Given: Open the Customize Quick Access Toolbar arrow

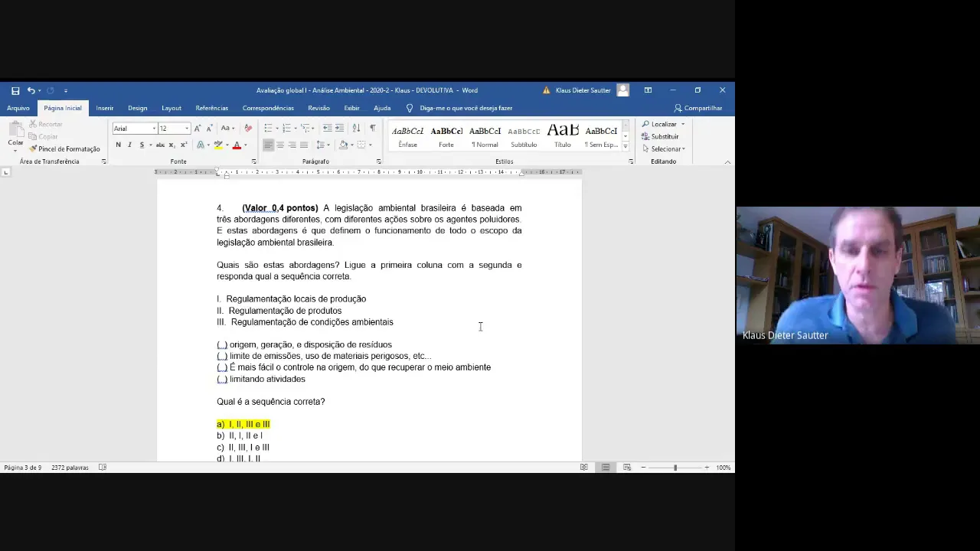Looking at the screenshot, I should point(66,90).
